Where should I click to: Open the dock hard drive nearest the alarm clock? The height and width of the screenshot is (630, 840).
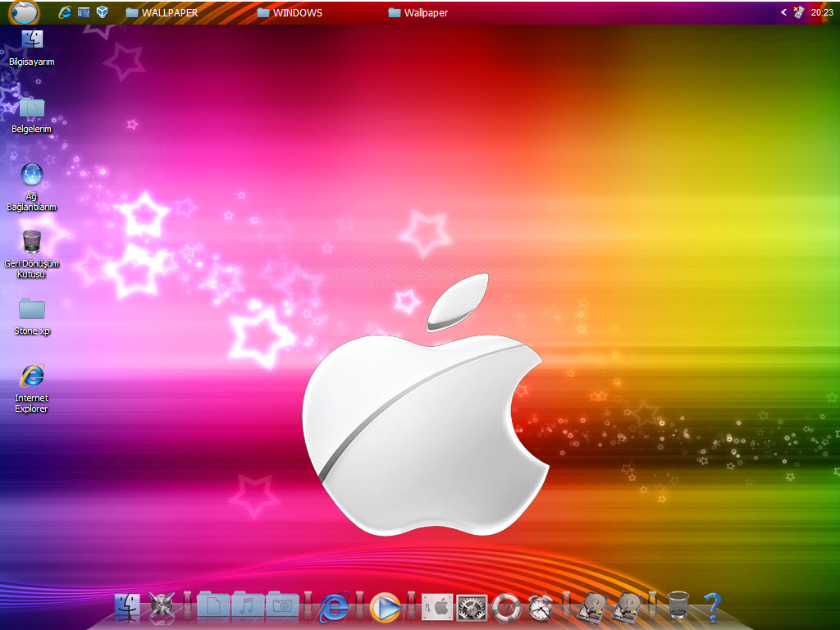(x=592, y=608)
